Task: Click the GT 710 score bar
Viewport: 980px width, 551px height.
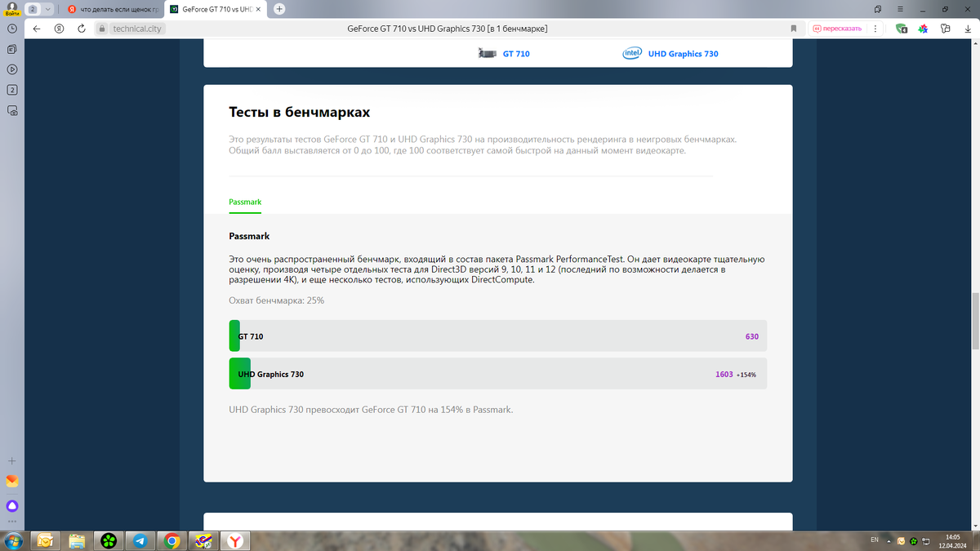Action: (x=497, y=336)
